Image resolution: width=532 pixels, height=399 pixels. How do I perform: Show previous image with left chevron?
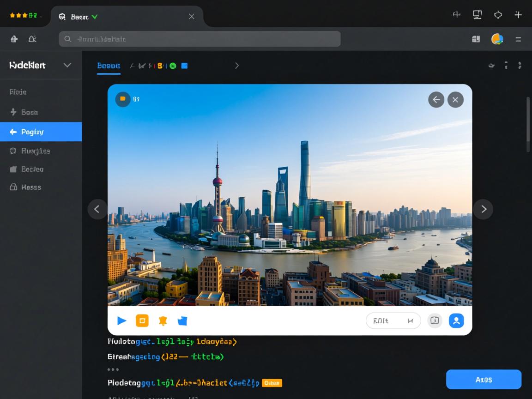[x=97, y=209]
